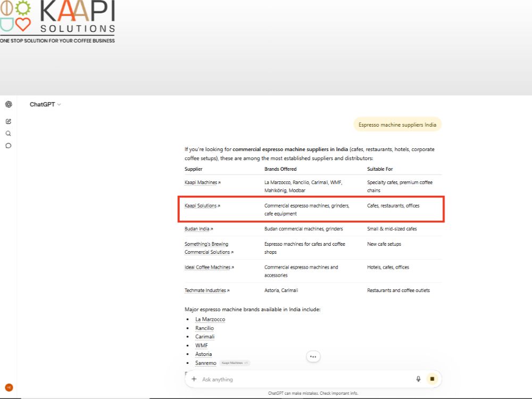Open the orange user profile avatar
Viewport: 532px width, 399px height.
click(9, 387)
